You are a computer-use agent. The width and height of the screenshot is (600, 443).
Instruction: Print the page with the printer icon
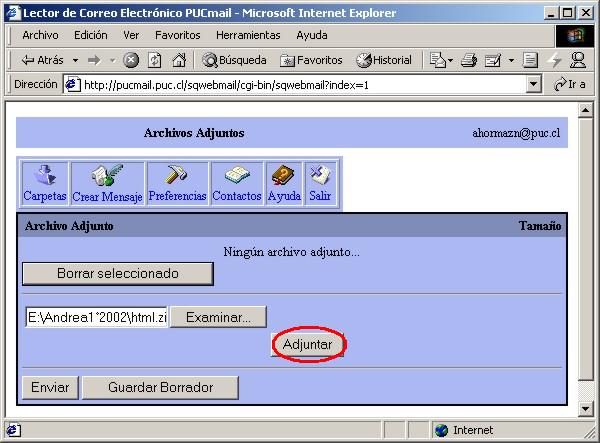click(469, 60)
